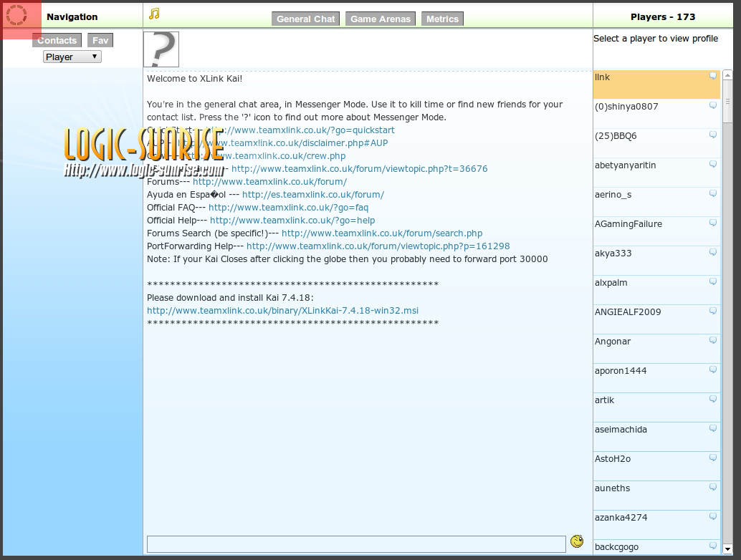Screen dimensions: 741x560
Task: Click the chat bubble icon next to llnk
Action: click(713, 76)
